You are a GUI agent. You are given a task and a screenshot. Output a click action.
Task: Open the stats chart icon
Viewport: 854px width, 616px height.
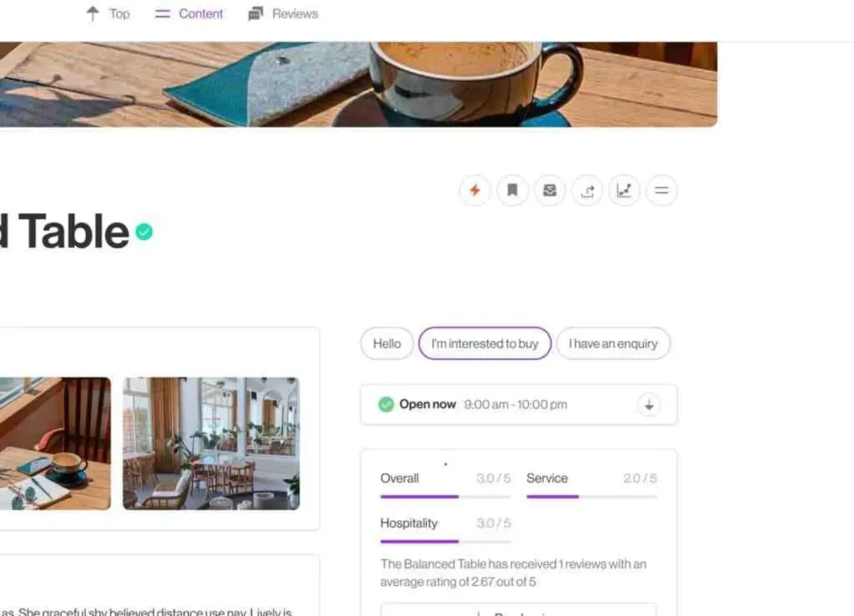point(624,190)
